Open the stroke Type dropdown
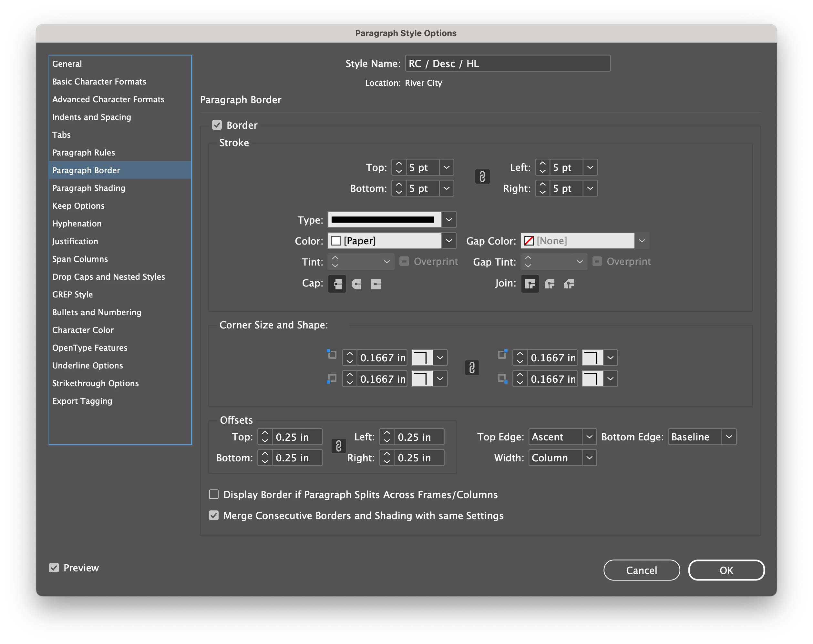The height and width of the screenshot is (644, 813). coord(448,220)
